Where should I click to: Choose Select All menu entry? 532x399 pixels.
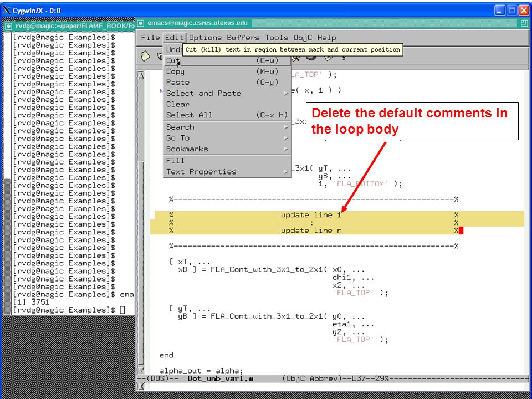pos(227,115)
